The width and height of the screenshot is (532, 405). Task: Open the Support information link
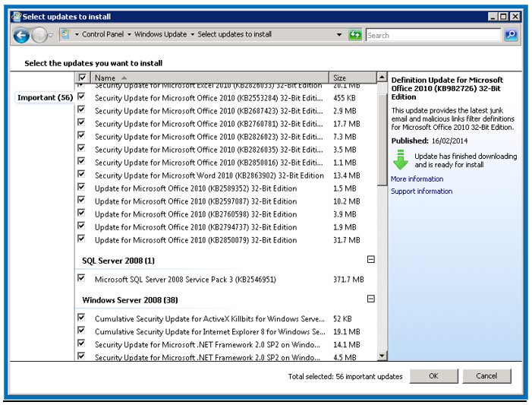pos(421,191)
